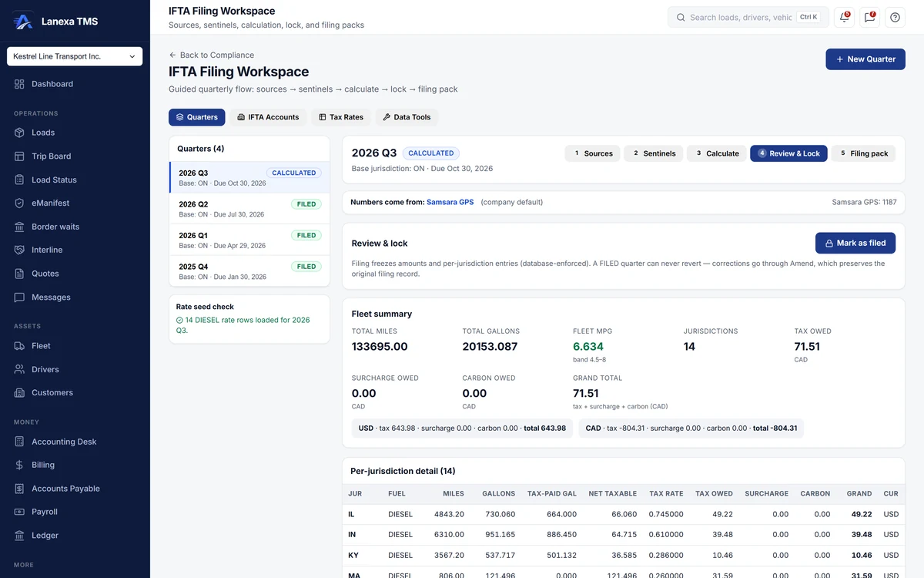Open the Kestrel Line Transport company dropdown
Viewport: 924px width, 578px height.
[75, 56]
